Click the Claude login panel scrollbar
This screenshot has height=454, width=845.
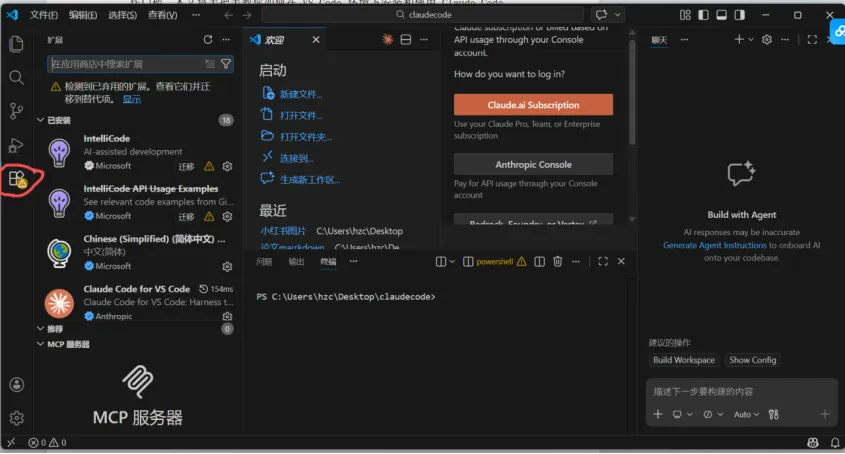632,92
